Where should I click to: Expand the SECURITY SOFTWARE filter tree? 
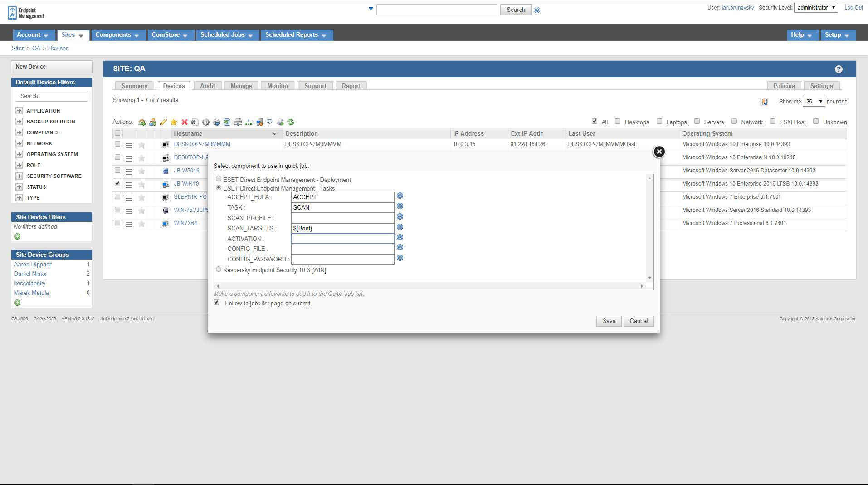(19, 176)
